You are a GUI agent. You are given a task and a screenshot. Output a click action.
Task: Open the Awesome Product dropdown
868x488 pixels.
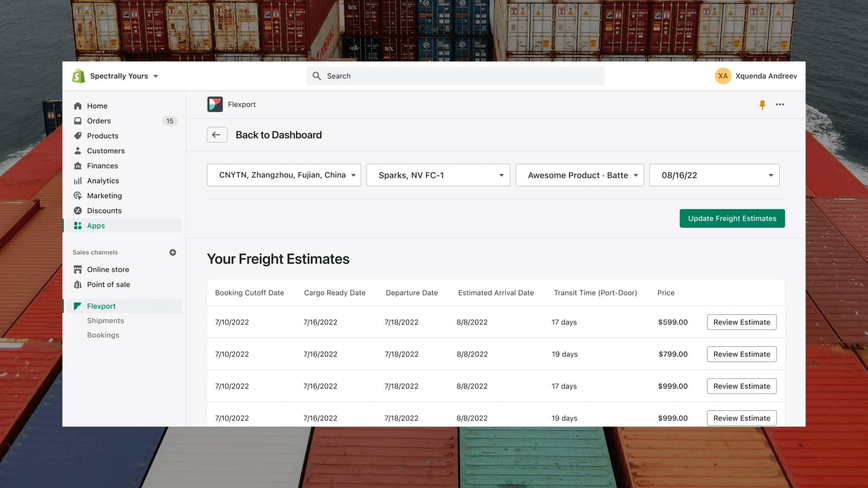point(580,175)
